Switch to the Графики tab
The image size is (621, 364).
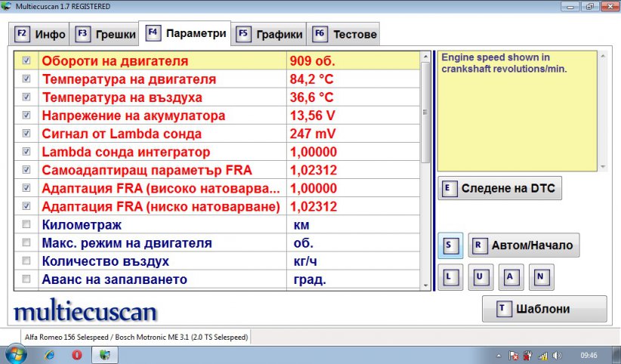tap(270, 34)
